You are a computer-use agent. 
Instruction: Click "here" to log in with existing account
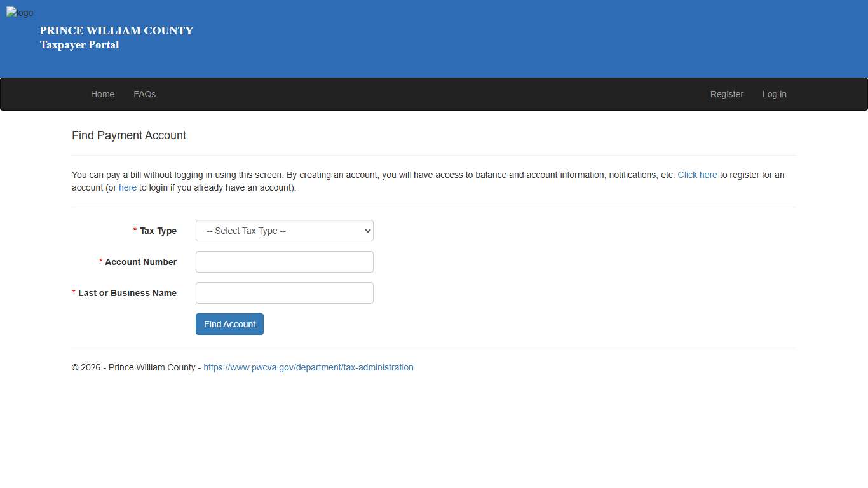(127, 187)
